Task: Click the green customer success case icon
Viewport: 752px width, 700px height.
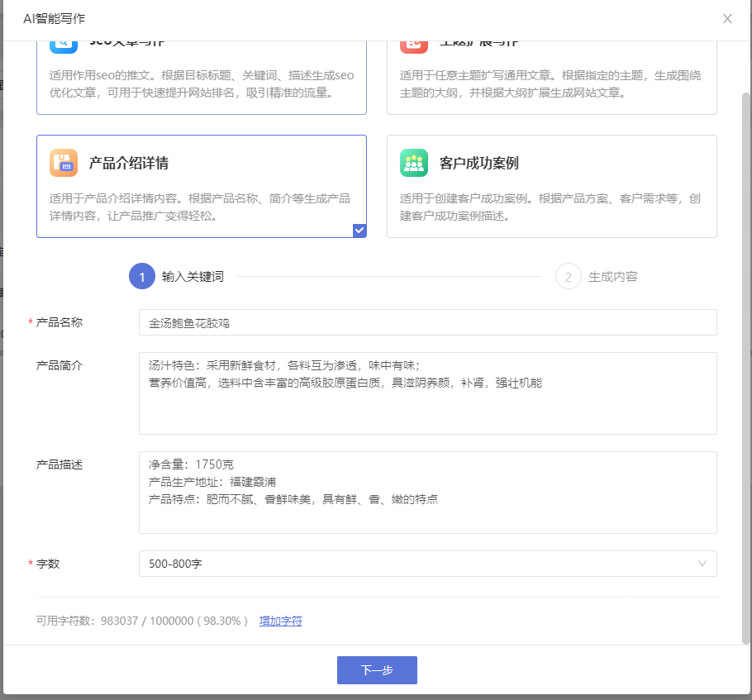Action: pos(414,163)
